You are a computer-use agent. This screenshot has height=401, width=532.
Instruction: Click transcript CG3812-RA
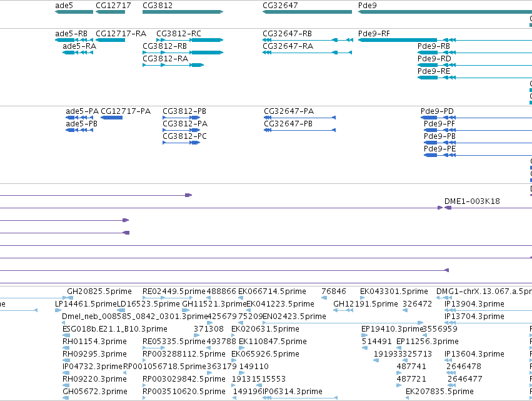pyautogui.click(x=173, y=65)
